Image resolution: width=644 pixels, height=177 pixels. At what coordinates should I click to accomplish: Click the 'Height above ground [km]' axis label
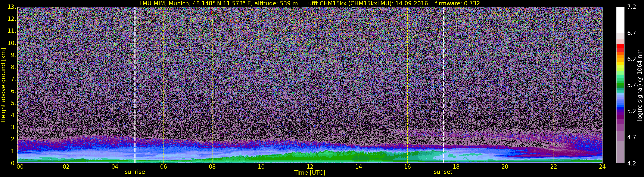[x=3, y=85]
